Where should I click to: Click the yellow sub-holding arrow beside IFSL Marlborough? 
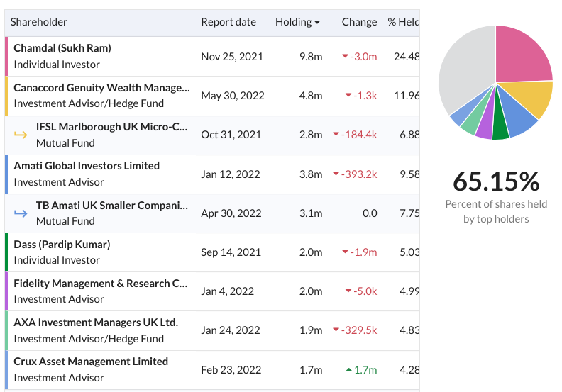click(21, 135)
